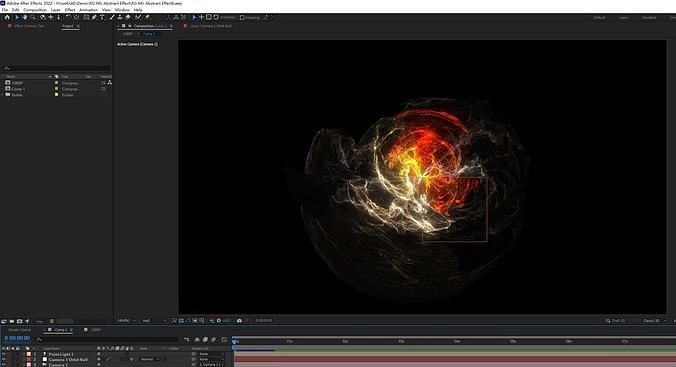Select the Default workspace
The width and height of the screenshot is (676, 367).
coord(599,17)
